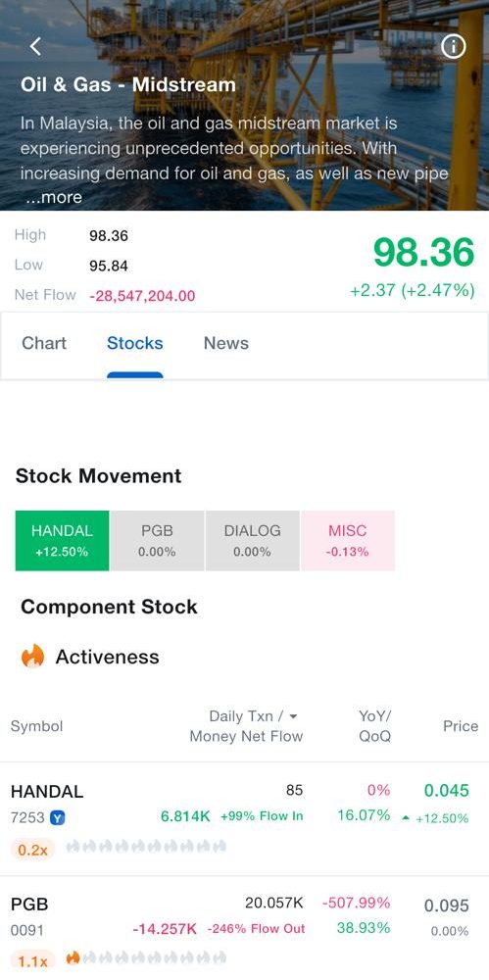Tap the blue Y badge beside 7253

[59, 817]
